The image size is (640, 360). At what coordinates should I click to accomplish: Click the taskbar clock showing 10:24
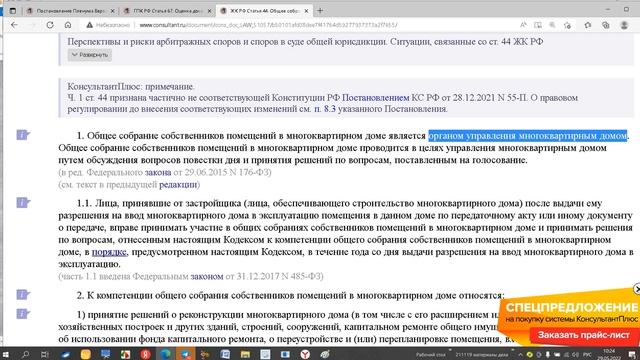pyautogui.click(x=609, y=353)
